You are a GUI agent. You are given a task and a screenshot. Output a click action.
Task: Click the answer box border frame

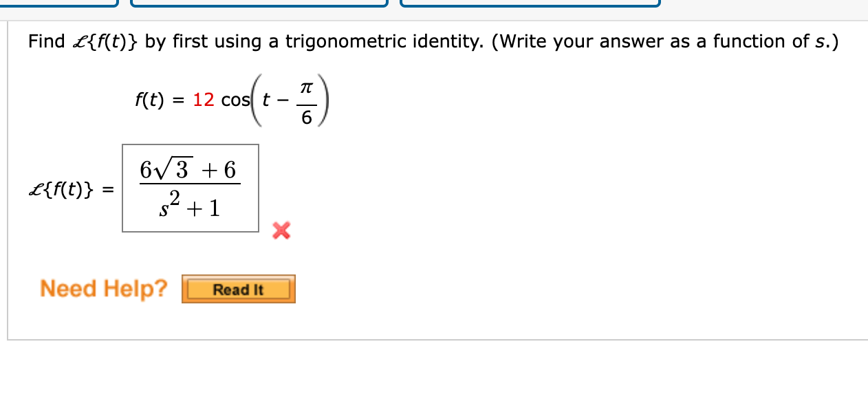click(x=190, y=144)
